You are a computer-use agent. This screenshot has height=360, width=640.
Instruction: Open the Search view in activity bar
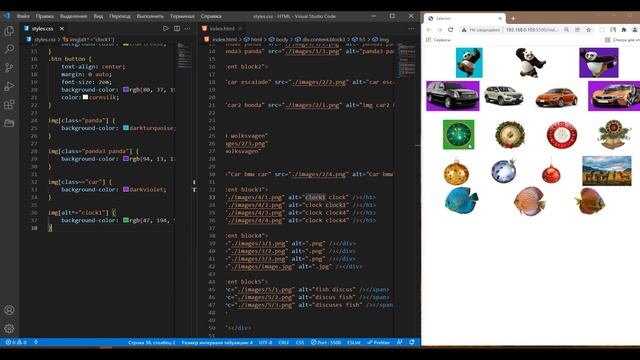pyautogui.click(x=9, y=49)
